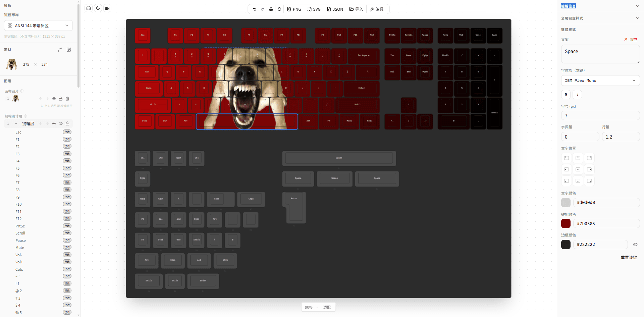Screen dimensions: 644x317
Task: Select the Esc key on the keyboard canvas
Action: (143, 35)
